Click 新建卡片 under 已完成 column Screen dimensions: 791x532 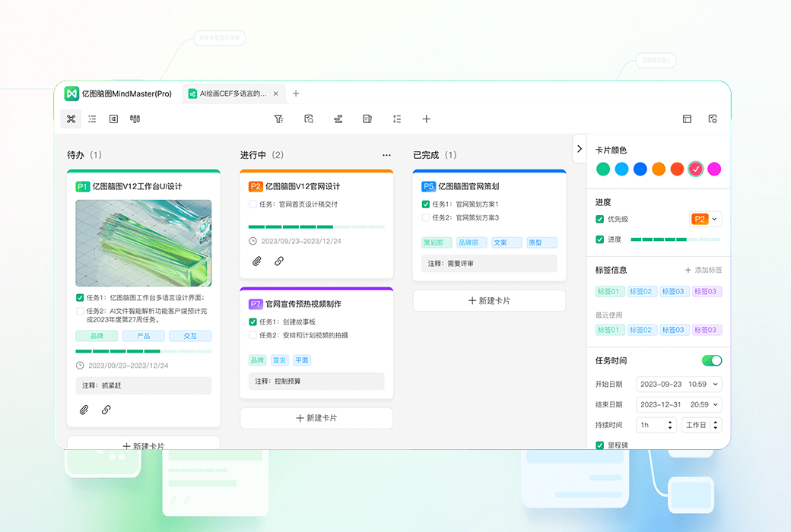click(x=489, y=301)
